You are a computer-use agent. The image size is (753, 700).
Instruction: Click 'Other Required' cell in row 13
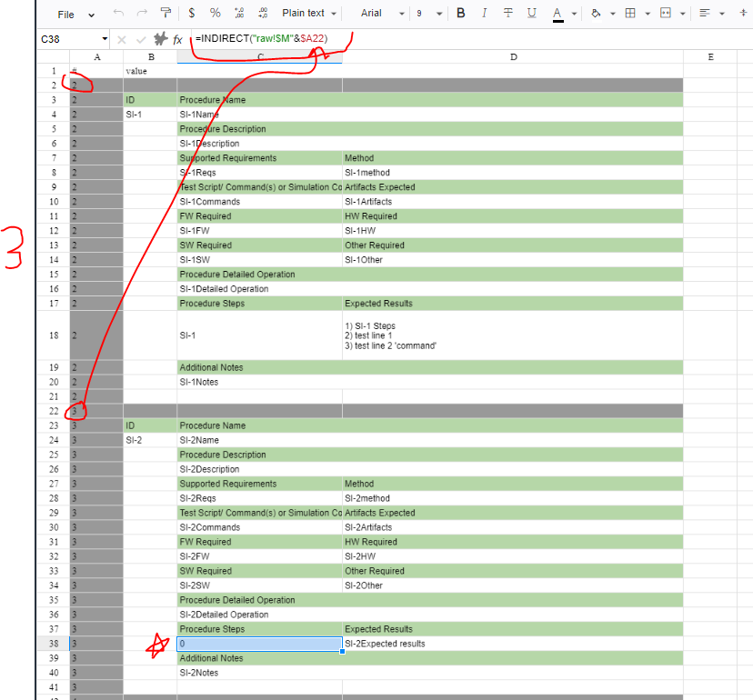point(513,245)
